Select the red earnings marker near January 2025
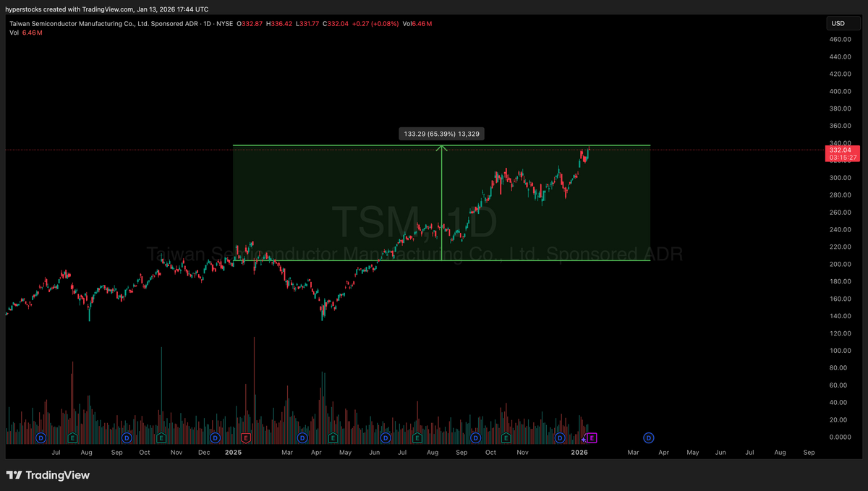Screen dimensions: 868x491 [246, 437]
